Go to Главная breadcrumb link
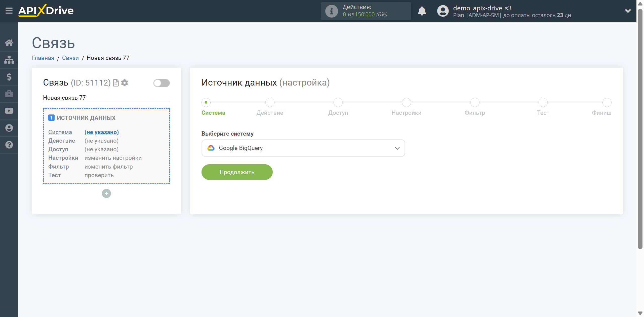 pos(43,58)
